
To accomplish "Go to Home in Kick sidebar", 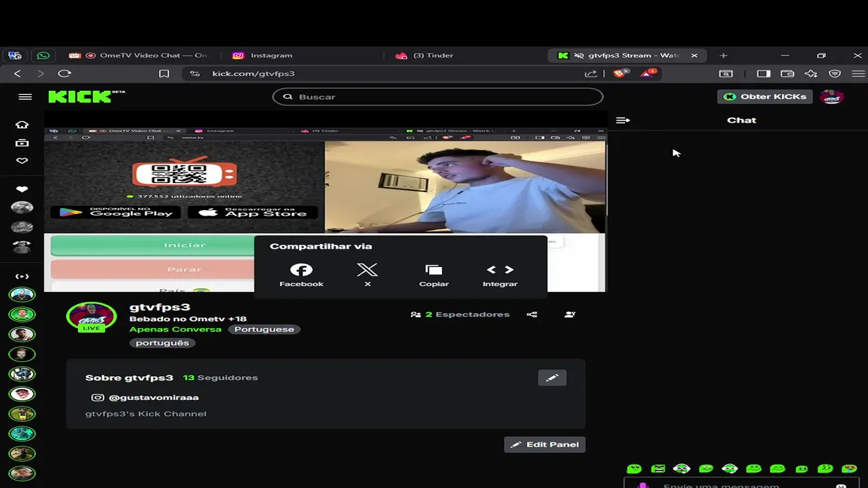I will [x=22, y=125].
